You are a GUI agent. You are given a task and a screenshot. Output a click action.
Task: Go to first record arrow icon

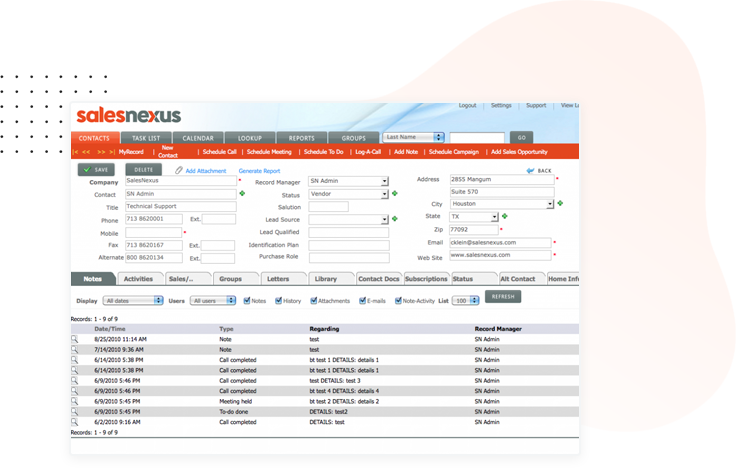tap(76, 152)
